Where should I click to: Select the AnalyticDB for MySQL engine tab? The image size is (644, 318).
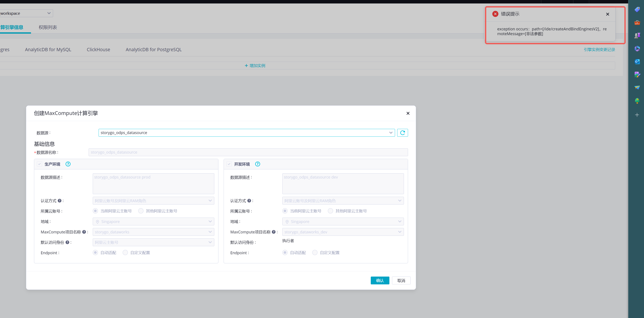(x=48, y=49)
